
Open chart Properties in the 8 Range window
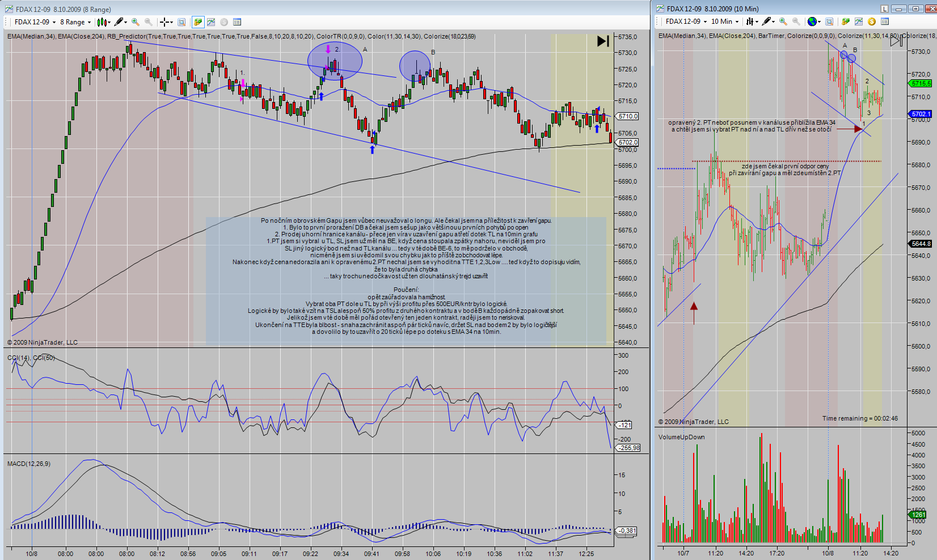point(237,22)
